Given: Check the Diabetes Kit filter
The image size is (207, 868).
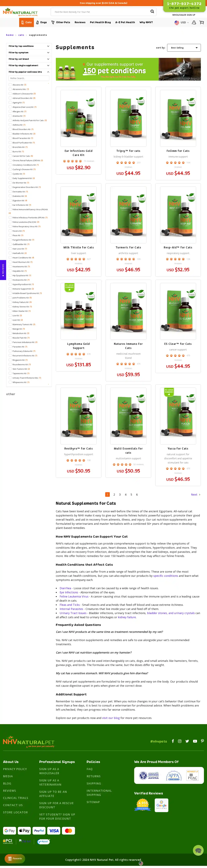Looking at the screenshot, I should tap(10, 196).
